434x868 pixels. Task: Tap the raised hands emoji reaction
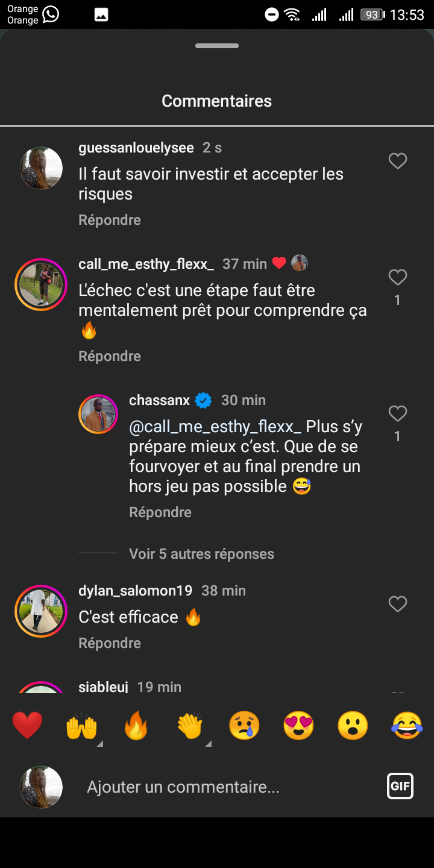point(81,725)
